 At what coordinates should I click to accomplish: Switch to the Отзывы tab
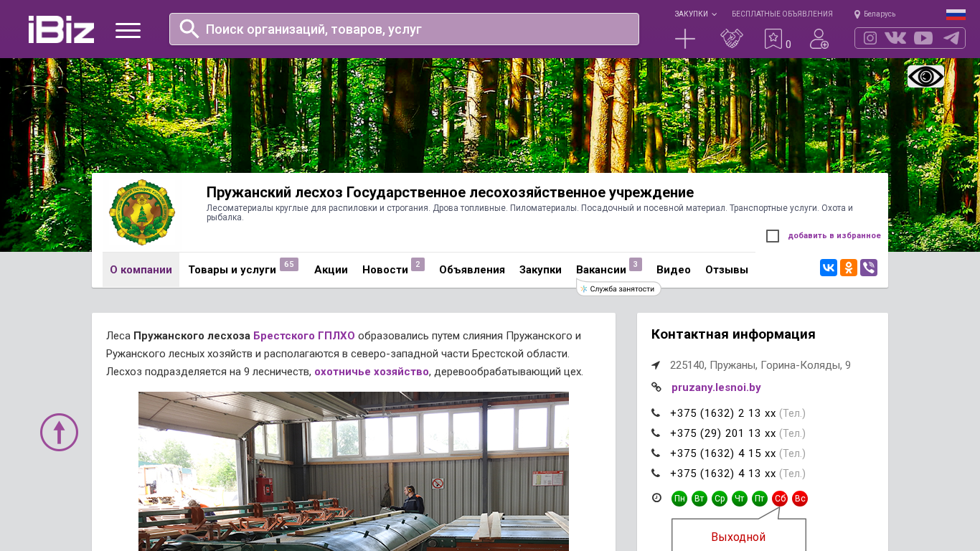pyautogui.click(x=727, y=270)
